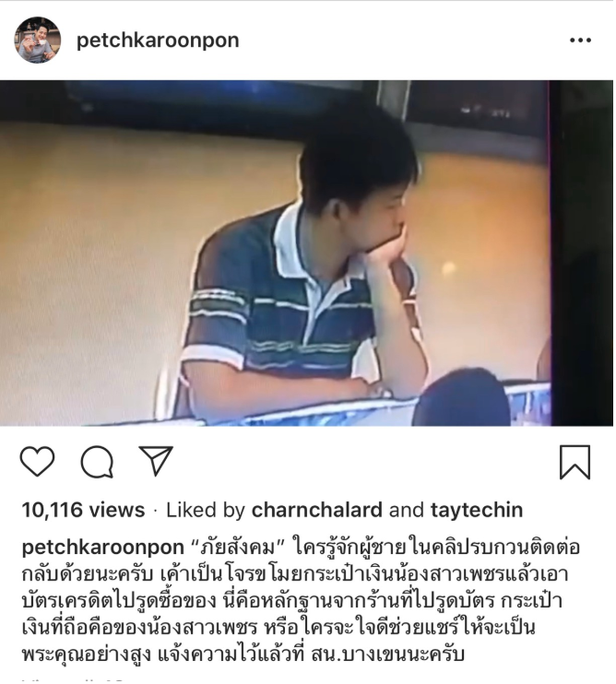616x684 pixels.
Task: Save the post with the bookmark icon
Action: (575, 462)
